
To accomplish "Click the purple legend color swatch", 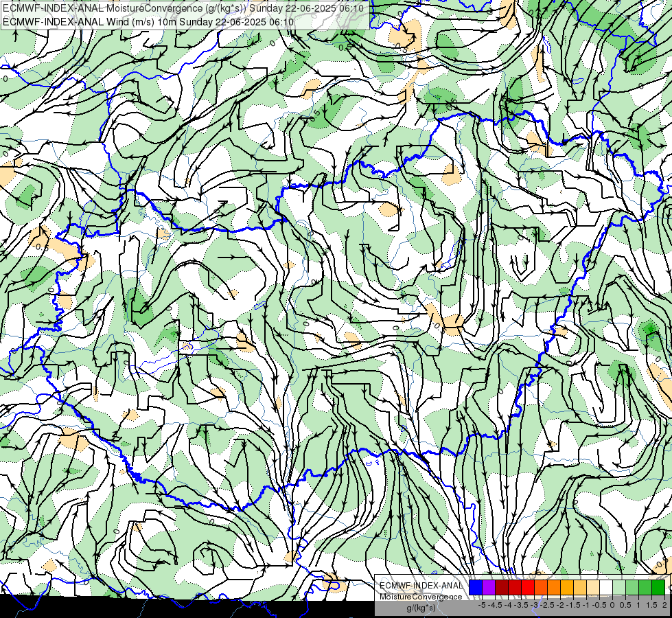I will click(x=489, y=587).
